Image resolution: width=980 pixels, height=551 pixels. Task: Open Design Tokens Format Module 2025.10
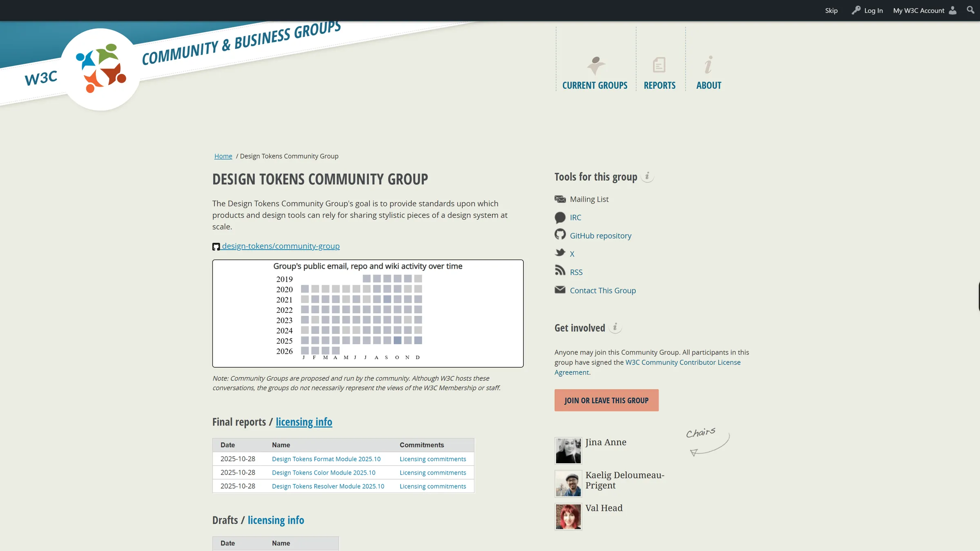[326, 459]
